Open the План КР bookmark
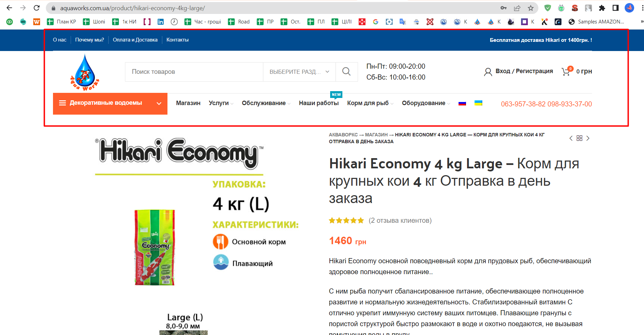The width and height of the screenshot is (644, 335). 61,22
